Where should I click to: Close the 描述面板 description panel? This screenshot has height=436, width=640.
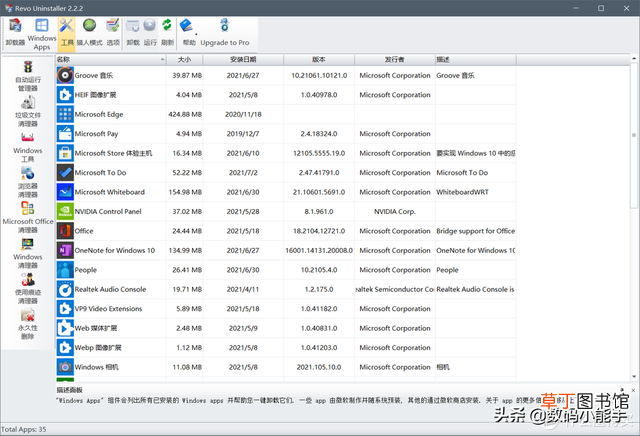pyautogui.click(x=633, y=391)
